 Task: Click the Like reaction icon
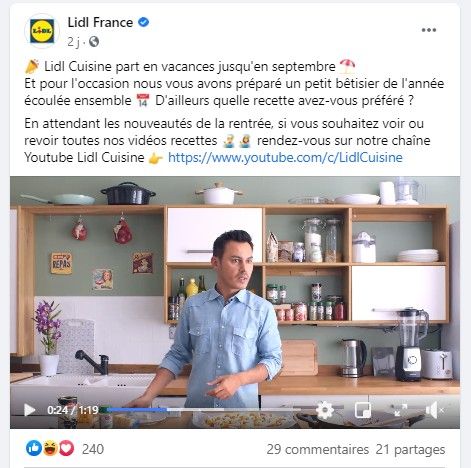34,448
